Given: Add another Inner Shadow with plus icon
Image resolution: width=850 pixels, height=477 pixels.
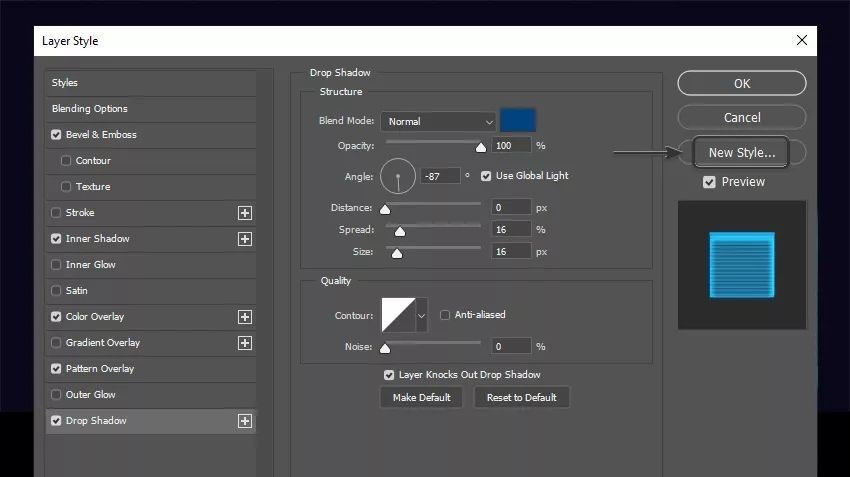Looking at the screenshot, I should 244,239.
